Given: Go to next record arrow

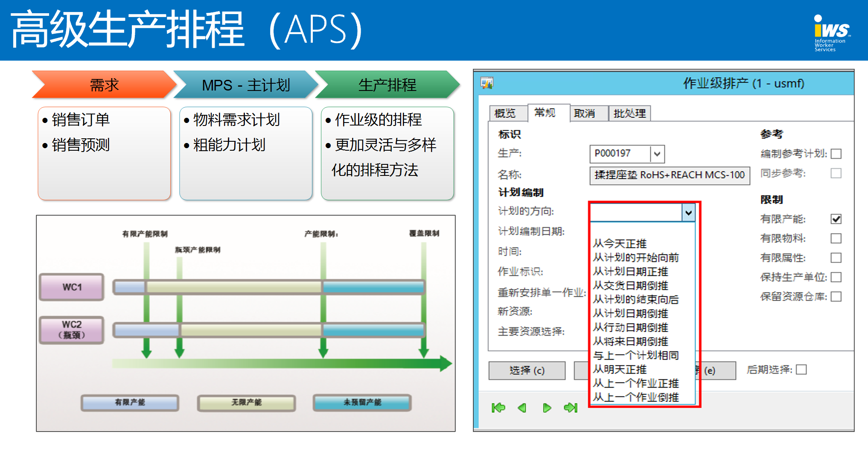Looking at the screenshot, I should (547, 408).
